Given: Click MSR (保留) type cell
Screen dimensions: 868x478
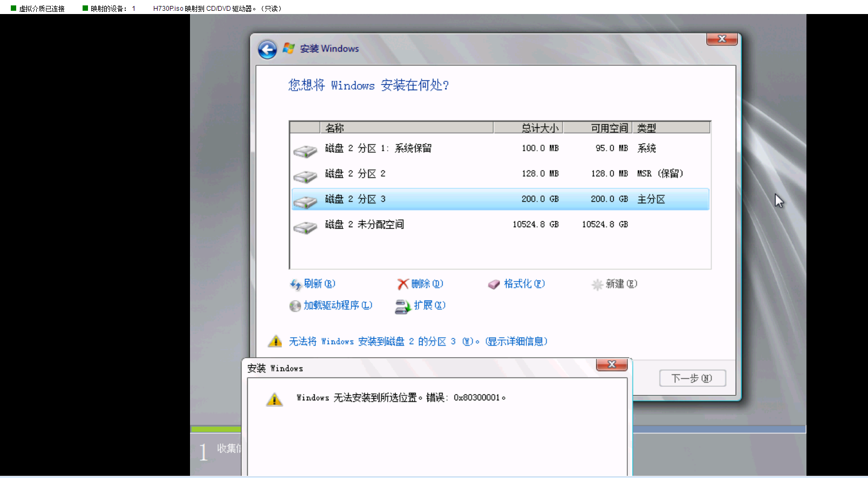Looking at the screenshot, I should (660, 174).
